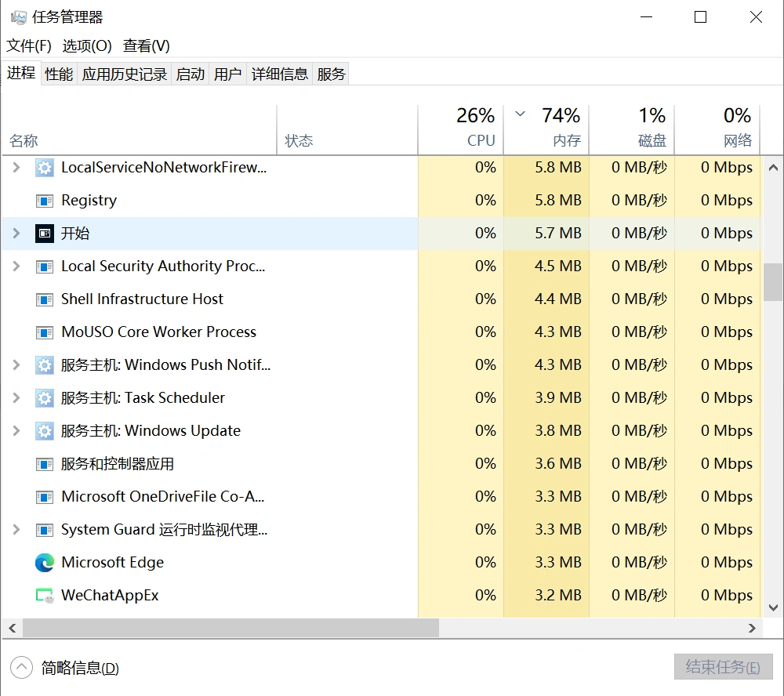Open the 选项 menu
This screenshot has height=696, width=784.
click(87, 45)
